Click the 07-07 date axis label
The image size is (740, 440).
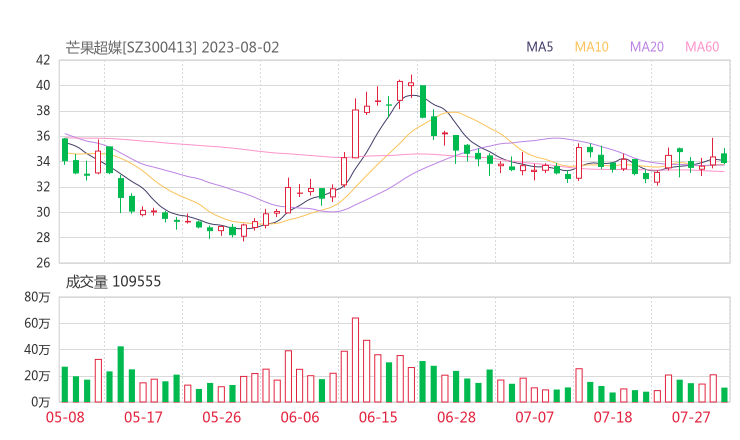click(534, 417)
